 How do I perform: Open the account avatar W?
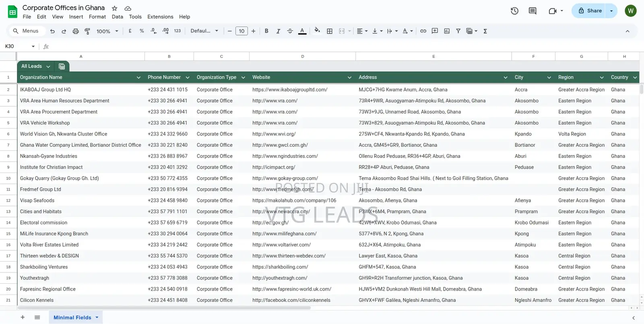tap(630, 11)
